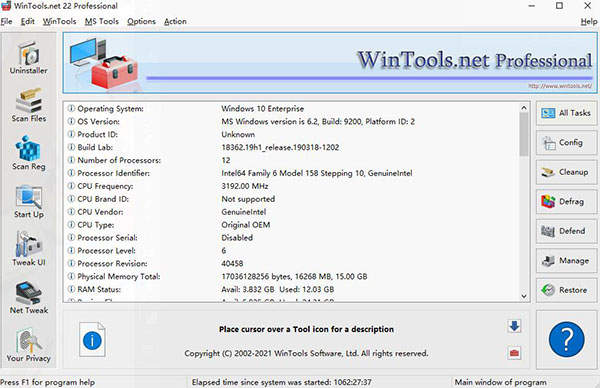Viewport: 600px width, 388px height.
Task: Click 'Main window of program' status text
Action: click(x=501, y=382)
